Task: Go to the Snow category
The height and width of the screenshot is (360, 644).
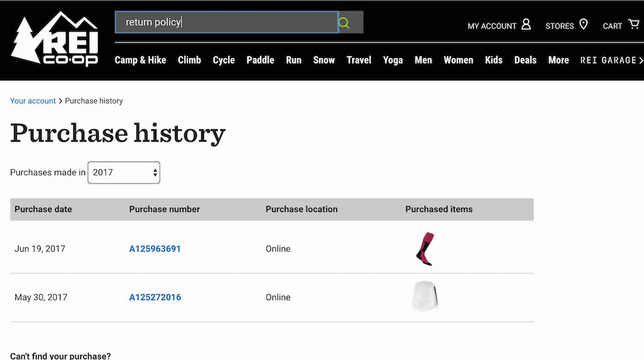Action: pyautogui.click(x=324, y=60)
